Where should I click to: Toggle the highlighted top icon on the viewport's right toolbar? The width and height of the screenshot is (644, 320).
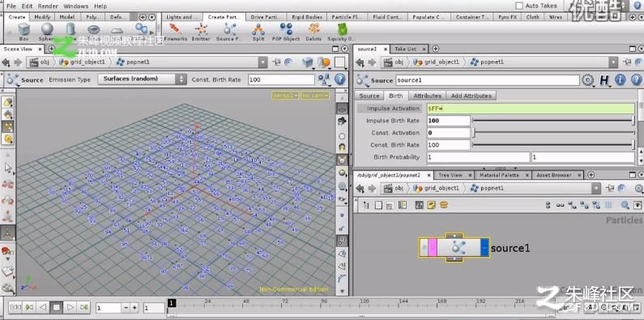[x=342, y=109]
